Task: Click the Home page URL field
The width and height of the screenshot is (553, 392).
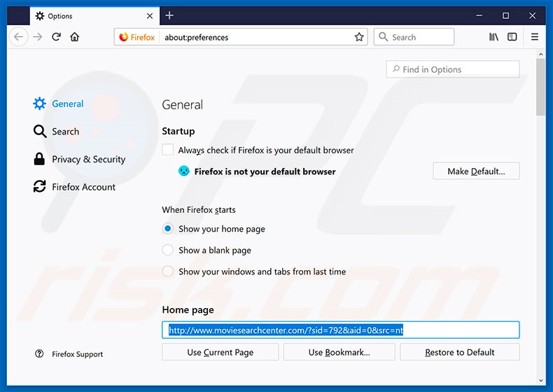Action: coord(341,330)
